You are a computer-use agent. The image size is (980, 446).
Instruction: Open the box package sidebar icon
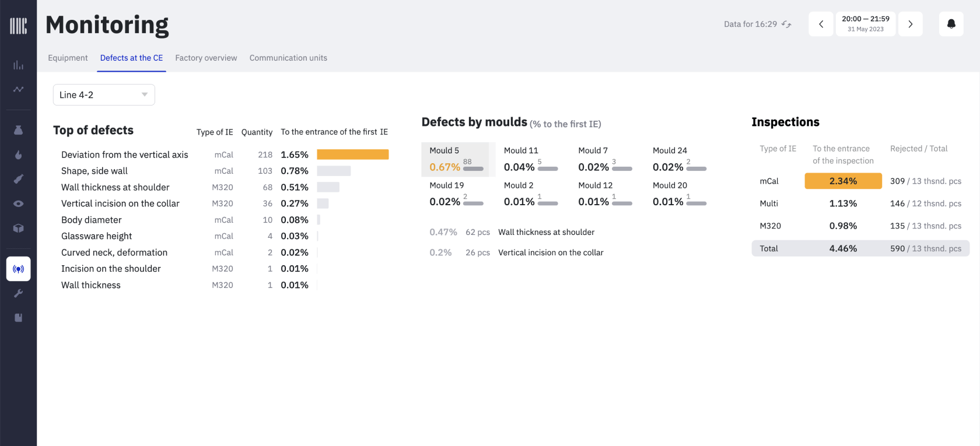[x=18, y=228]
